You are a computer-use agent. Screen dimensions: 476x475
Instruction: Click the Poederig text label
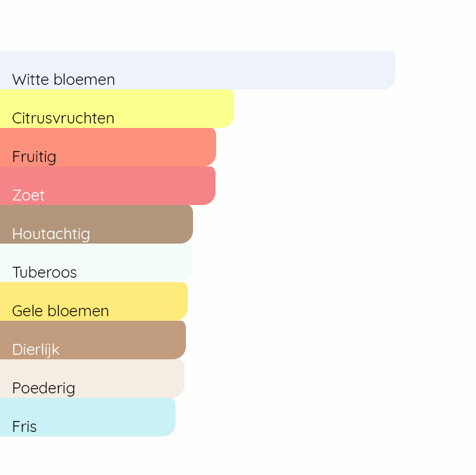(x=44, y=388)
